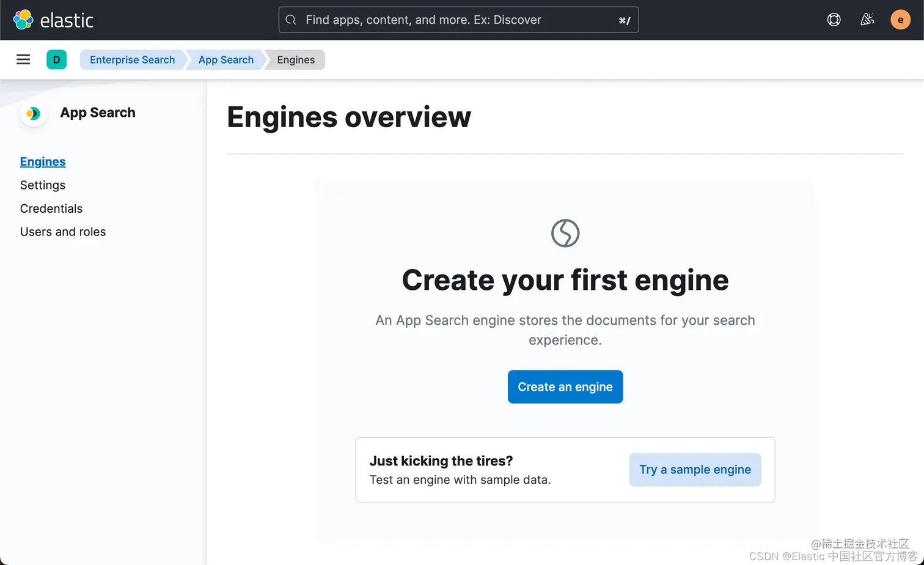
Task: Open the user avatar menu
Action: [900, 20]
